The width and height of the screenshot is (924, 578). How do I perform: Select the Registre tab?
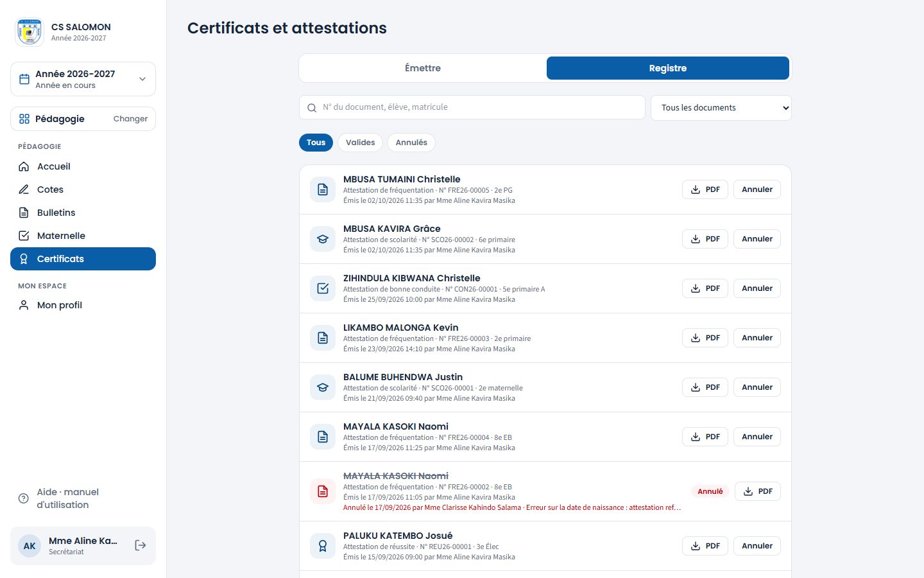coord(668,68)
